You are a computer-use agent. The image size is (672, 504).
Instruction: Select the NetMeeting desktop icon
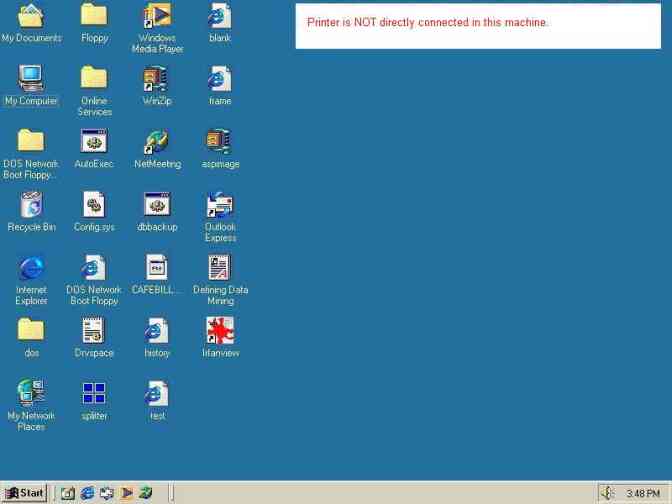coord(157,141)
